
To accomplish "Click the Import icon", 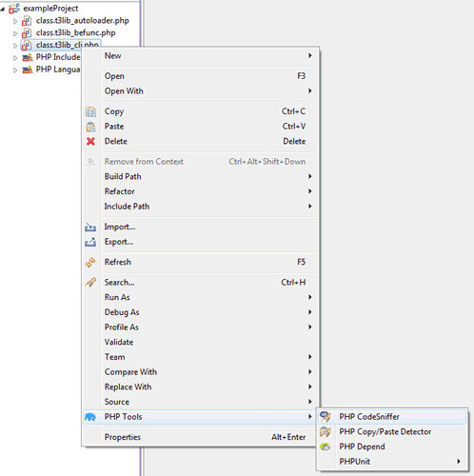I will click(90, 227).
